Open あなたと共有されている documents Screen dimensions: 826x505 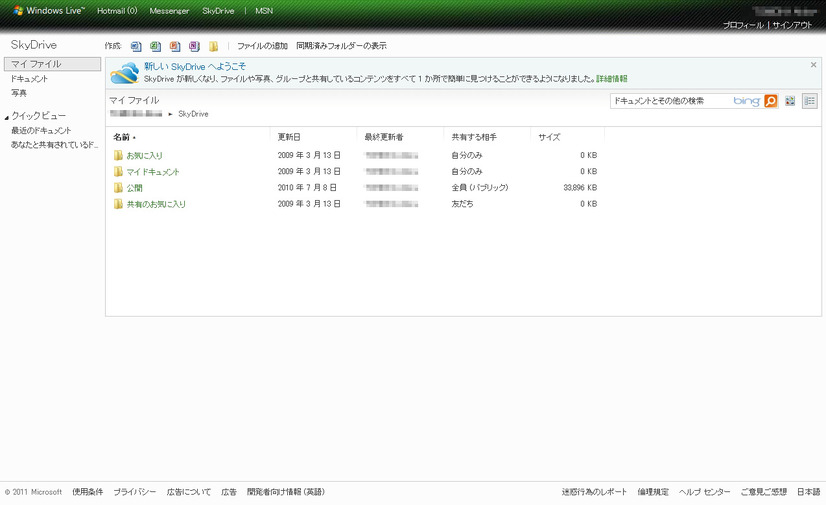[x=54, y=145]
